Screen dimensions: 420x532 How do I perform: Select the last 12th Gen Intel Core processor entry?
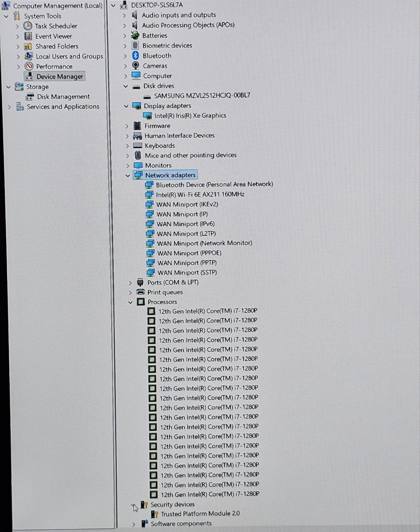pyautogui.click(x=210, y=494)
